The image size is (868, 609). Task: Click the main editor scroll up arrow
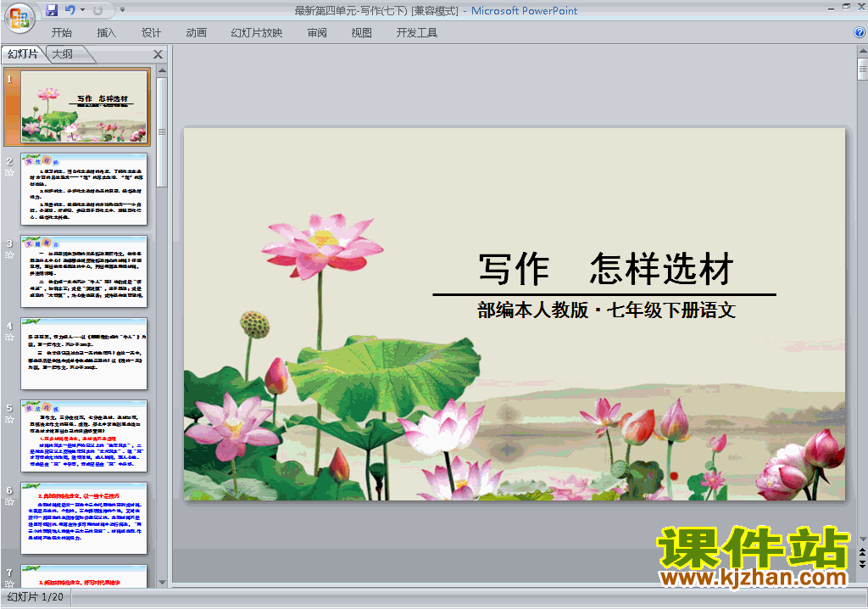tap(862, 51)
